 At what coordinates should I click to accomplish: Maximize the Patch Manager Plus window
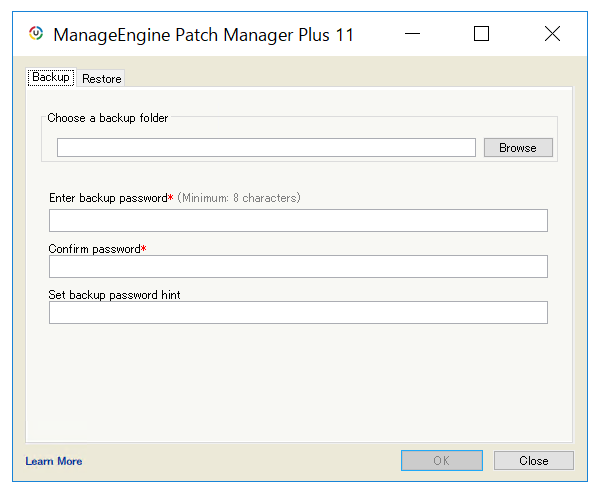pyautogui.click(x=481, y=34)
